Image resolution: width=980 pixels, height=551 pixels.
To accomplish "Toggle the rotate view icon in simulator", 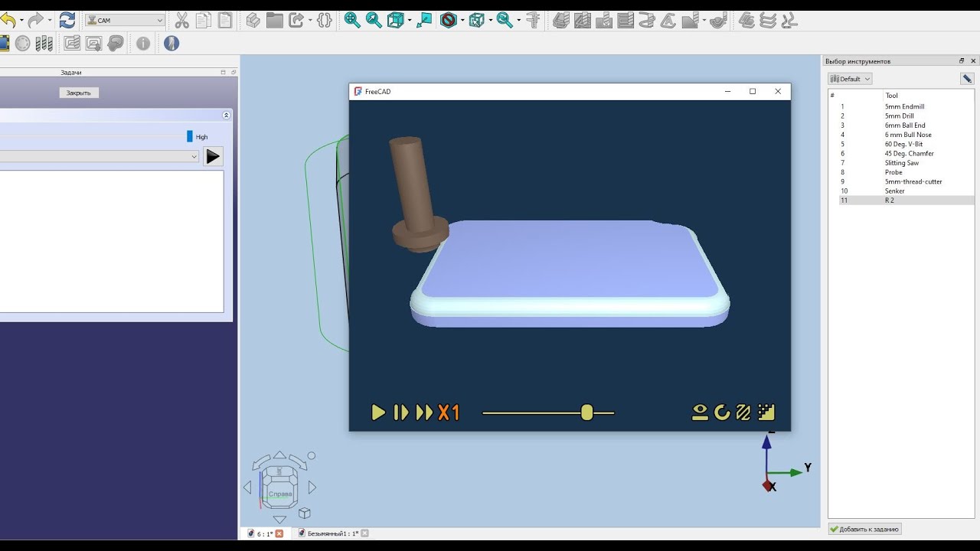I will pyautogui.click(x=722, y=412).
